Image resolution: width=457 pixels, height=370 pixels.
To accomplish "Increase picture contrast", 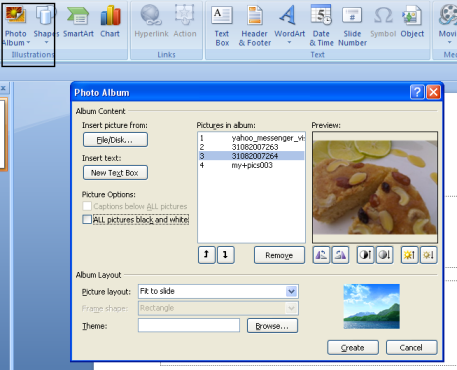I will (365, 255).
